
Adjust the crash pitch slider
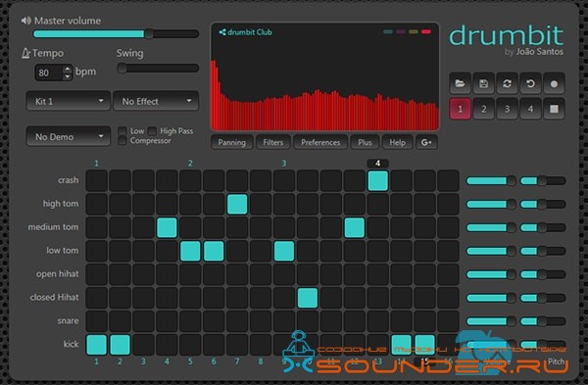tap(543, 180)
